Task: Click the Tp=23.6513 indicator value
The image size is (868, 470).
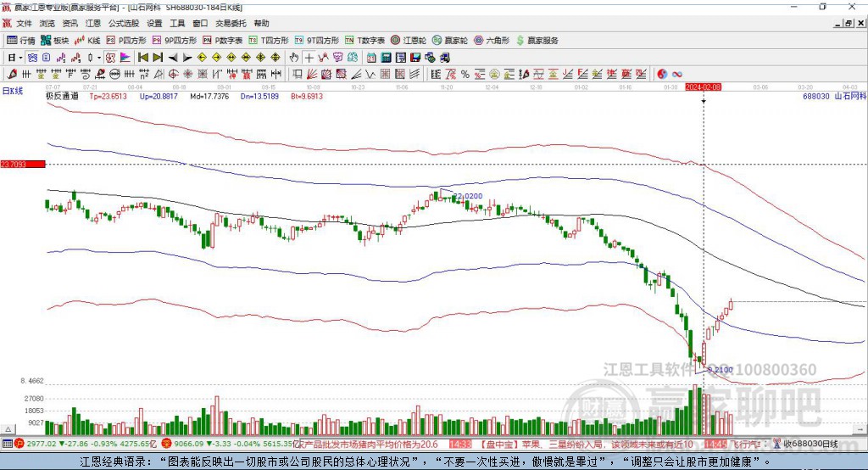Action: click(108, 96)
